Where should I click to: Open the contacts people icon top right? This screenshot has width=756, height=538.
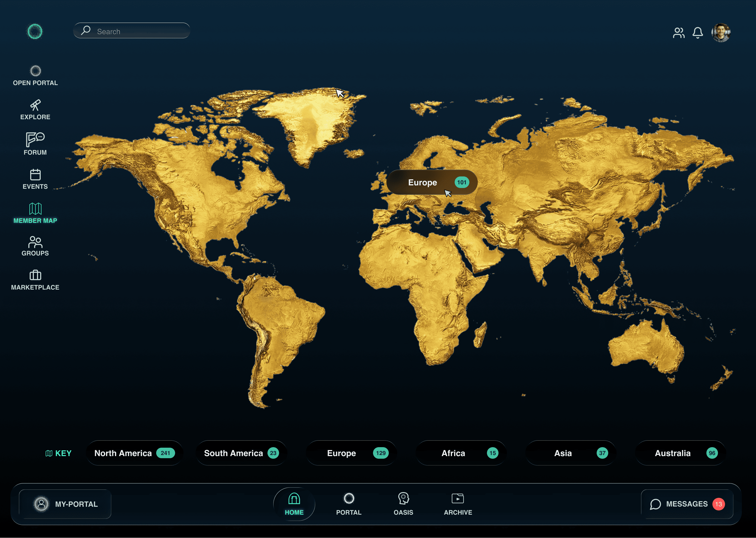pos(679,33)
